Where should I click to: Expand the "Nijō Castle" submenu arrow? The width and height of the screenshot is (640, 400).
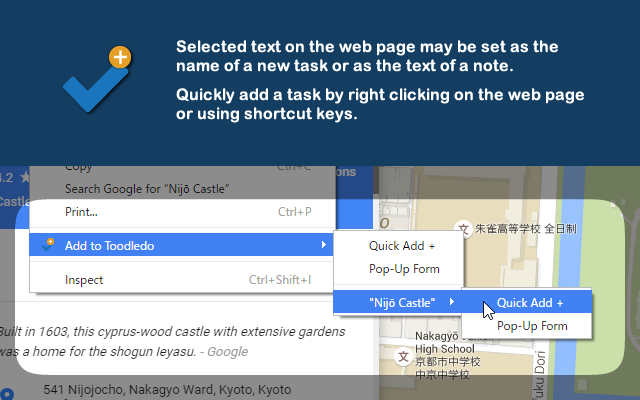pyautogui.click(x=451, y=302)
